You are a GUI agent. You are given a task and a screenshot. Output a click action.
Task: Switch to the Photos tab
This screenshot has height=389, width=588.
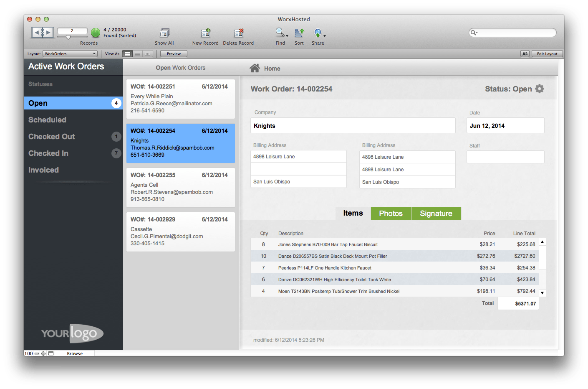coord(391,213)
